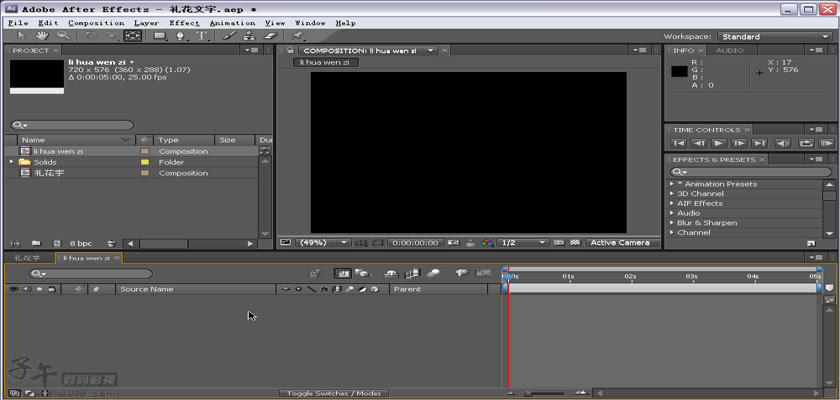
Task: Jump to first frame in Time Controls
Action: [678, 144]
